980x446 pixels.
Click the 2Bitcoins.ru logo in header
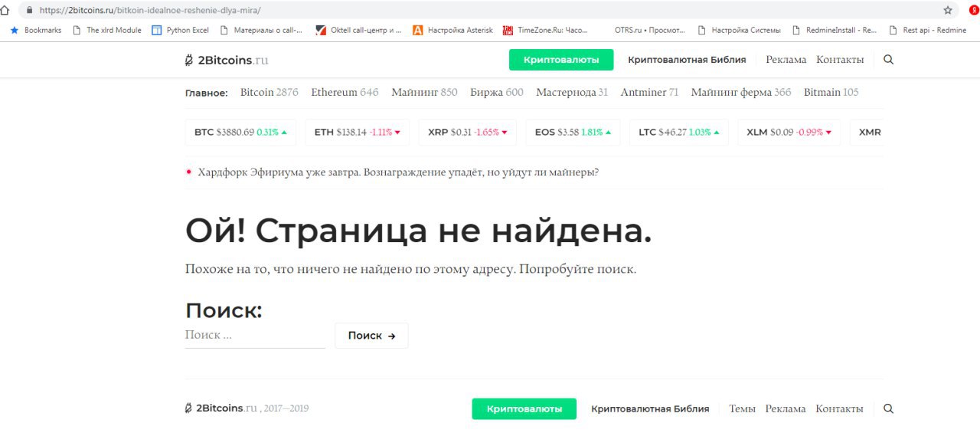click(x=227, y=60)
